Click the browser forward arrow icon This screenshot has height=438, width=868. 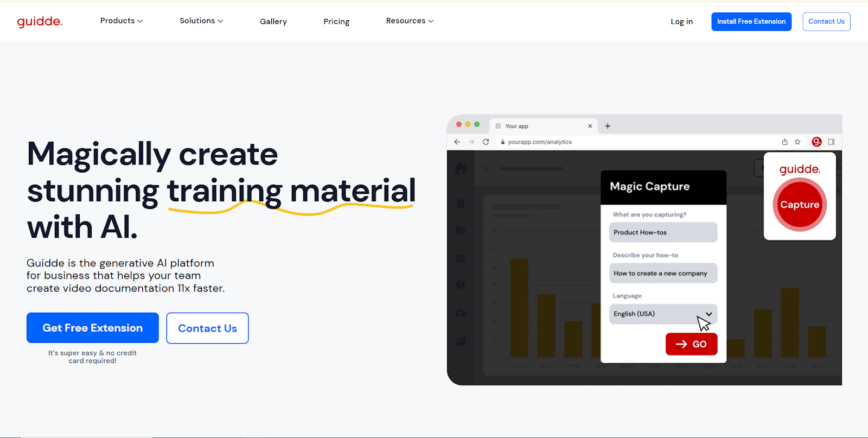pos(471,142)
